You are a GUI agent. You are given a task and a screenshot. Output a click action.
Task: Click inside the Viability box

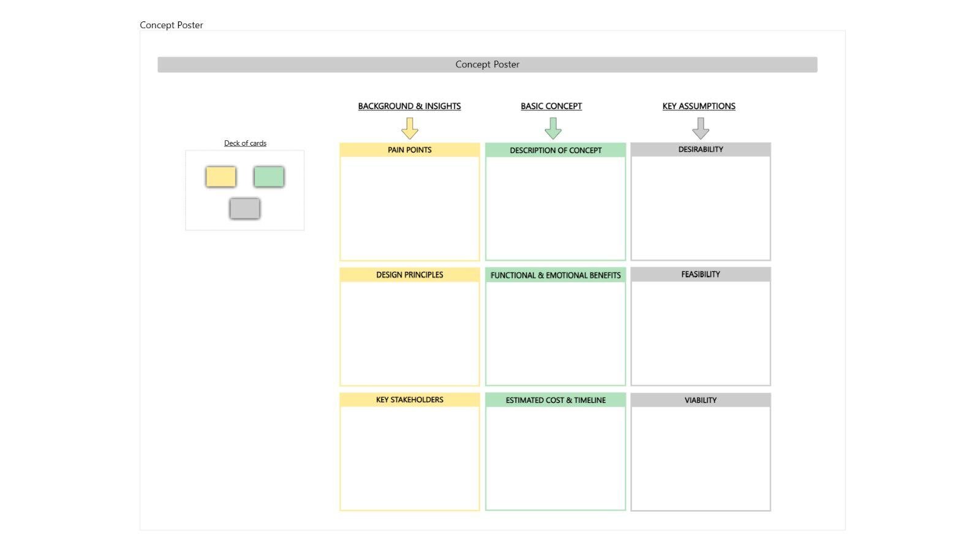click(x=701, y=458)
